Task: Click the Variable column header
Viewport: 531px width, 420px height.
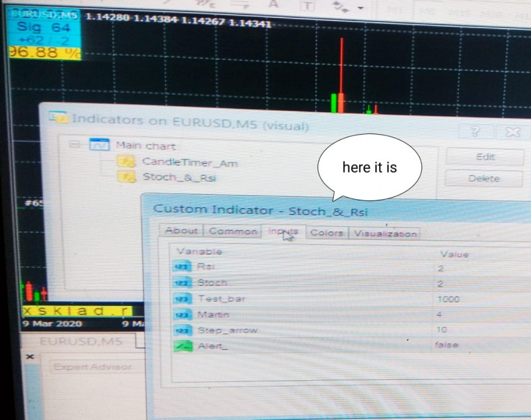Action: 199,251
